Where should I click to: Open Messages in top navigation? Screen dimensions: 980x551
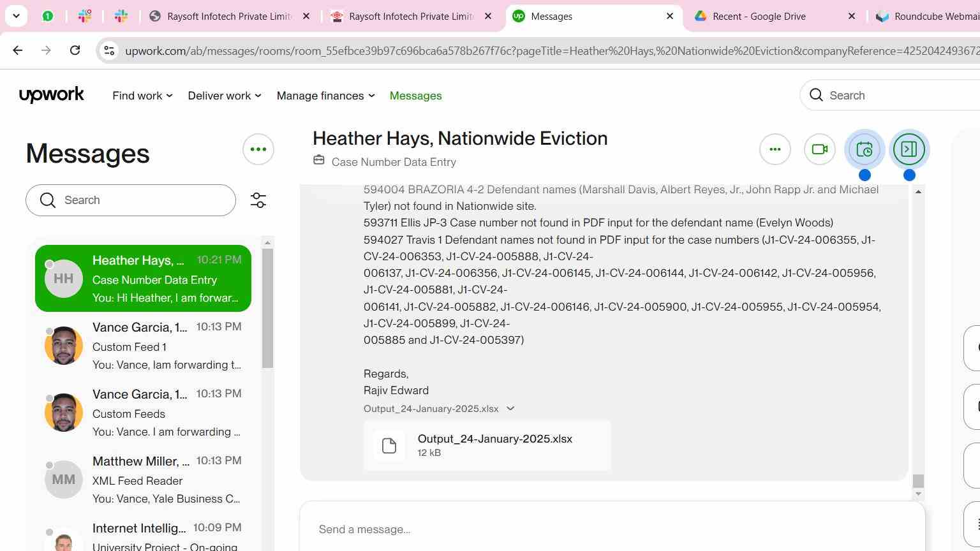415,96
